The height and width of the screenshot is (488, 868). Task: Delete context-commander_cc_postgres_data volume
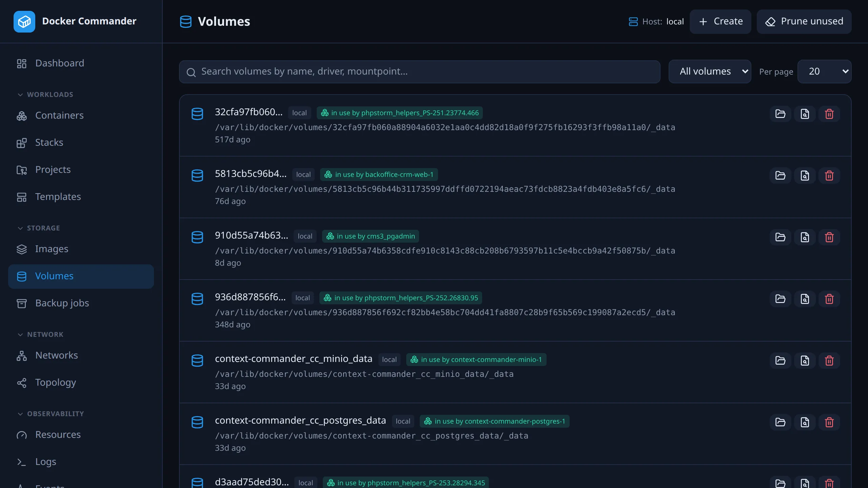(x=829, y=422)
